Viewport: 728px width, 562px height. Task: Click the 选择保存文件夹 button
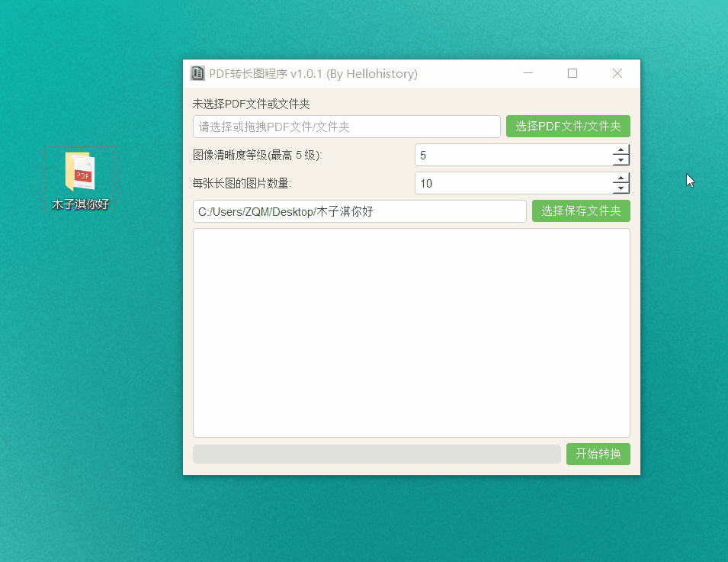click(x=581, y=210)
